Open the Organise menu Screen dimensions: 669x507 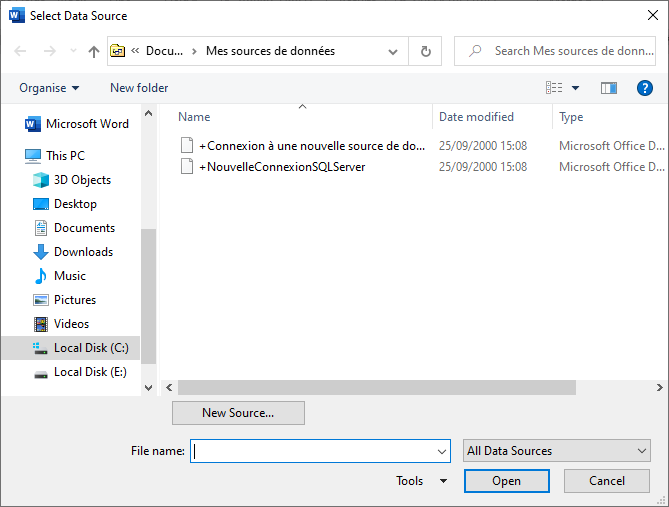pyautogui.click(x=49, y=88)
